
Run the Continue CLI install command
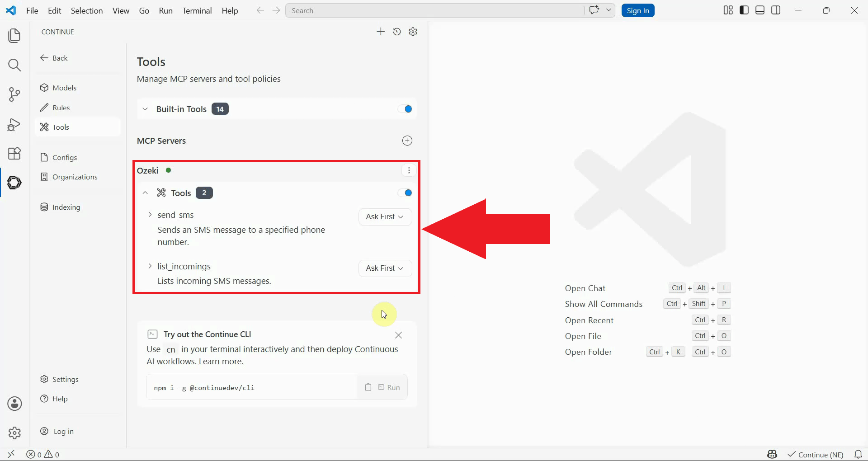coord(389,387)
